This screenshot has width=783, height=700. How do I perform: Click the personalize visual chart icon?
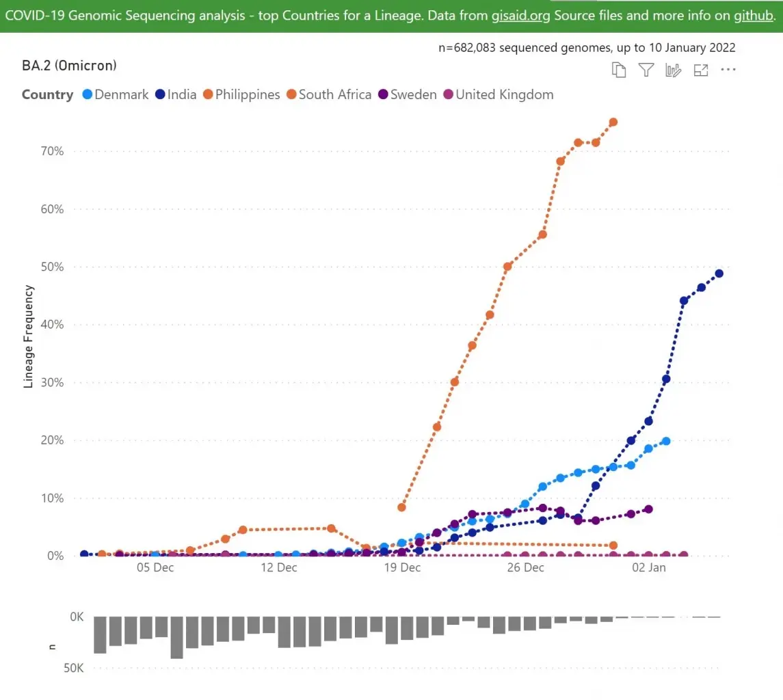point(673,70)
